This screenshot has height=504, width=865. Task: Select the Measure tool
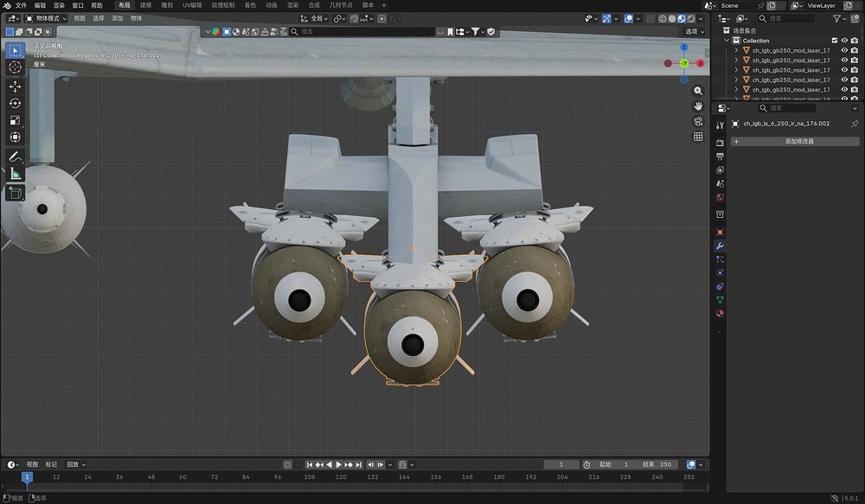(x=15, y=174)
